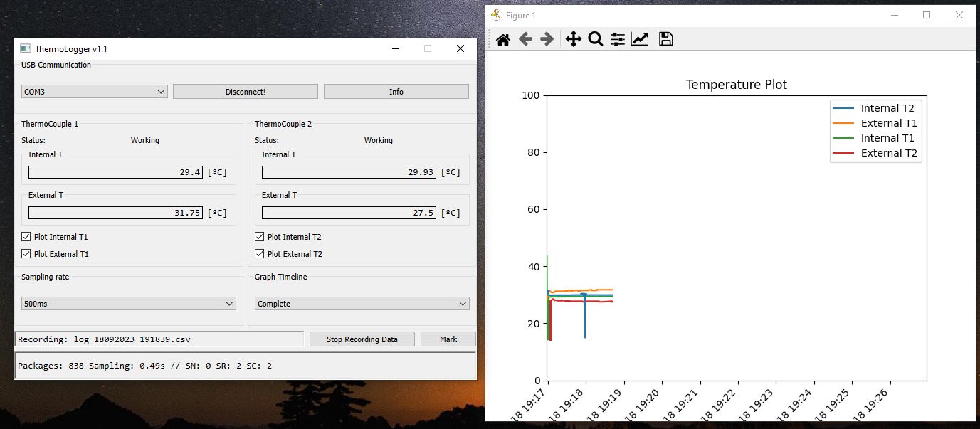
Task: Go forward to next plot view
Action: [547, 39]
